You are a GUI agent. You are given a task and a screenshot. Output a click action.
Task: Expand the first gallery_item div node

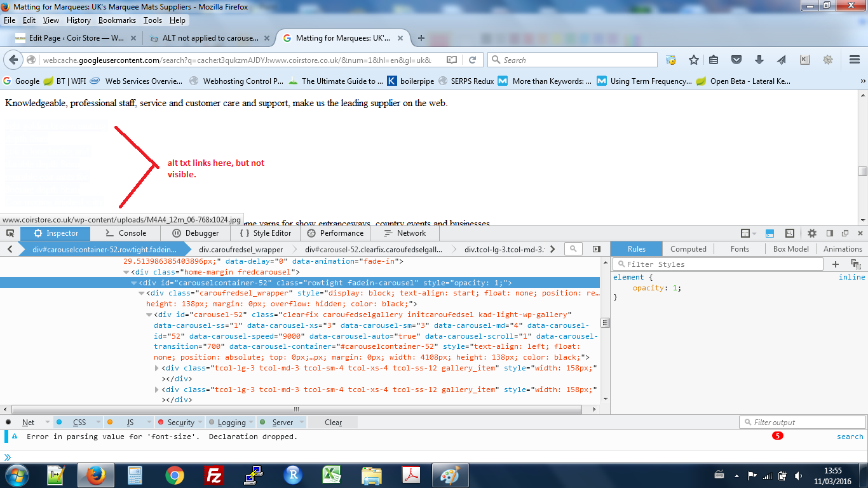coord(158,368)
